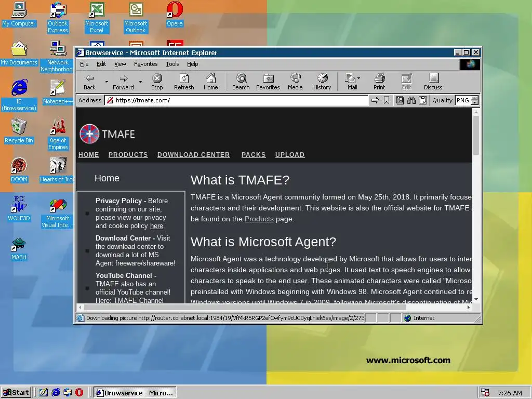
Task: Open the PRODUCTS nav link
Action: 128,155
